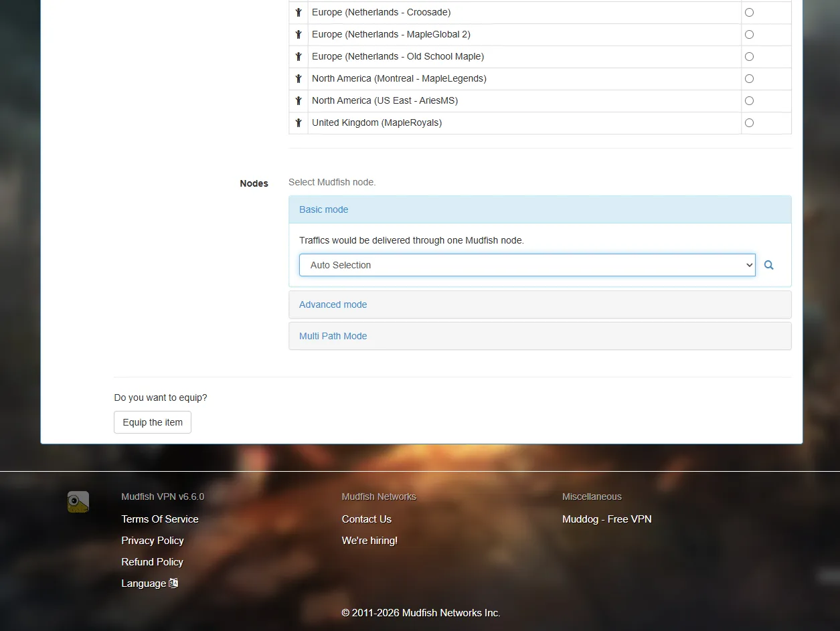Click the Nodes field label
840x631 pixels.
[x=254, y=183]
